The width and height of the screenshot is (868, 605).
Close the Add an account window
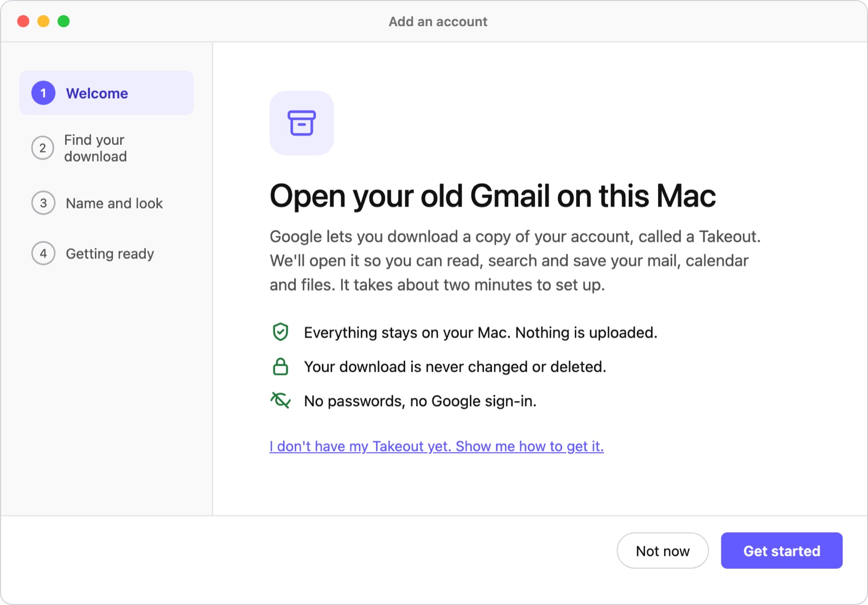click(23, 21)
